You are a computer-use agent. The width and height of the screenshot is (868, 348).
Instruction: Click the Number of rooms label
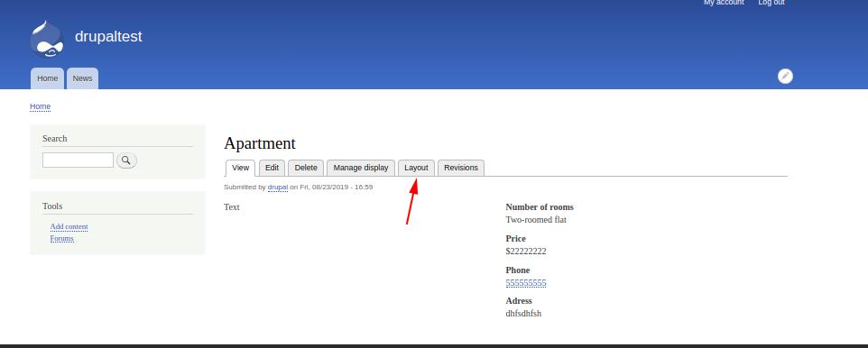click(540, 207)
